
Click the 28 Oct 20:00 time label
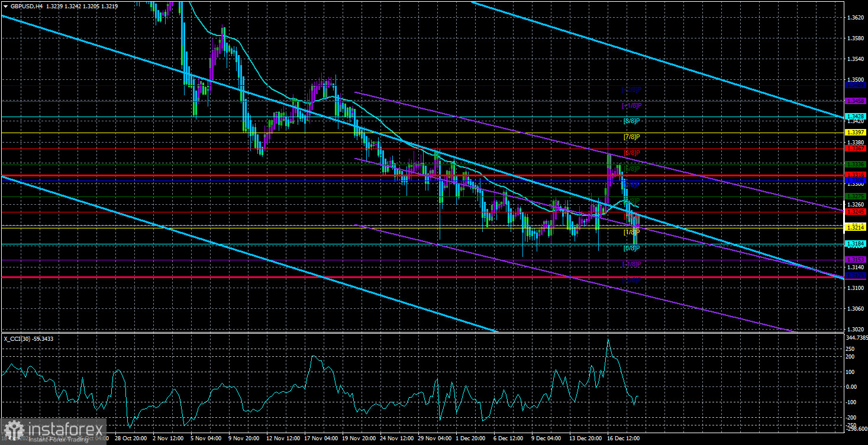point(131,438)
